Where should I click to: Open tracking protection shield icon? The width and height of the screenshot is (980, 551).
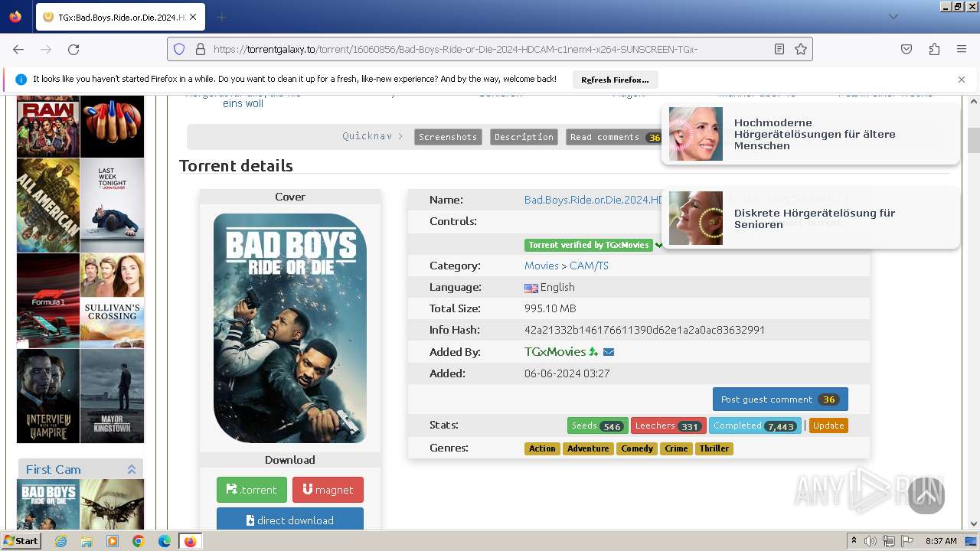[x=179, y=49]
